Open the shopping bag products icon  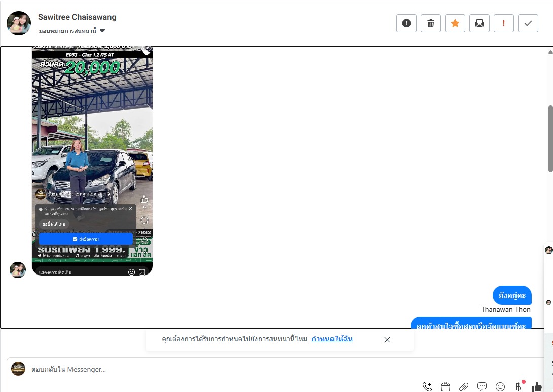coord(446,387)
